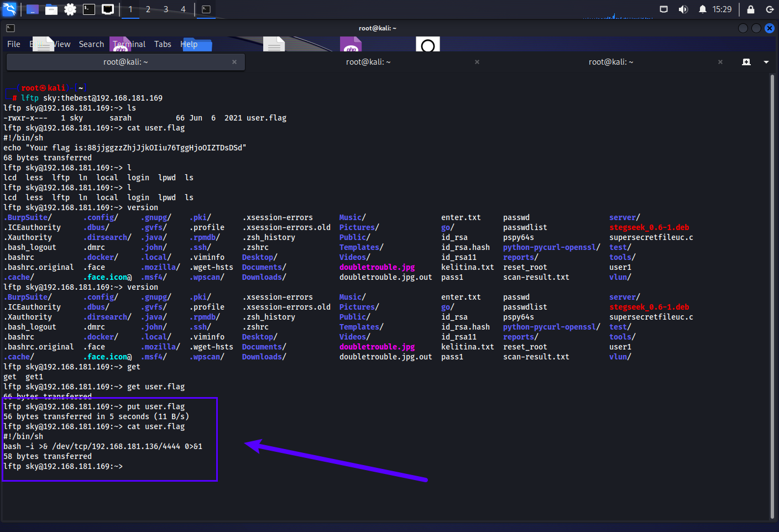Open the Search menu
The width and height of the screenshot is (779, 532).
click(x=91, y=44)
